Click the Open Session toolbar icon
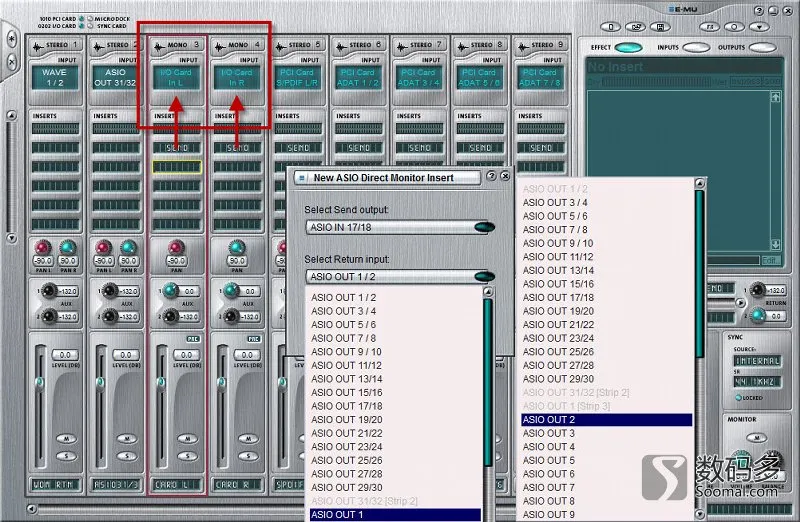Viewport: 800px width, 522px height. click(636, 27)
